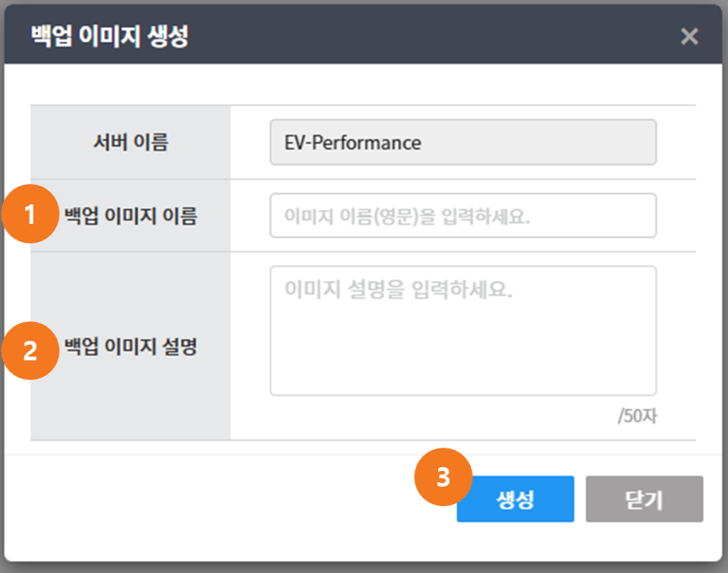
Task: Click the EV-Performance text value
Action: pyautogui.click(x=353, y=143)
